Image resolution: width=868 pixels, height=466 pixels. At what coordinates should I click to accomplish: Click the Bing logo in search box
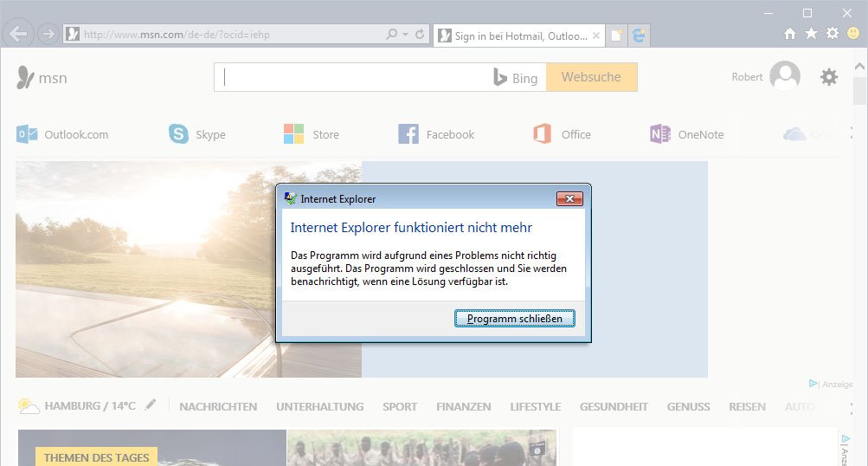(516, 78)
